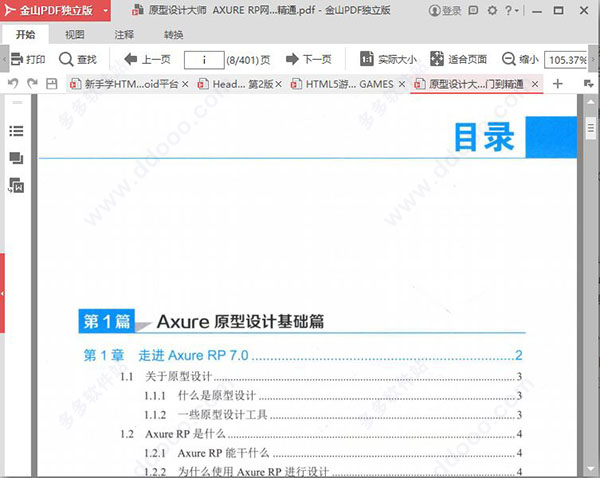
Task: Click the 目录 page title
Action: tap(484, 137)
